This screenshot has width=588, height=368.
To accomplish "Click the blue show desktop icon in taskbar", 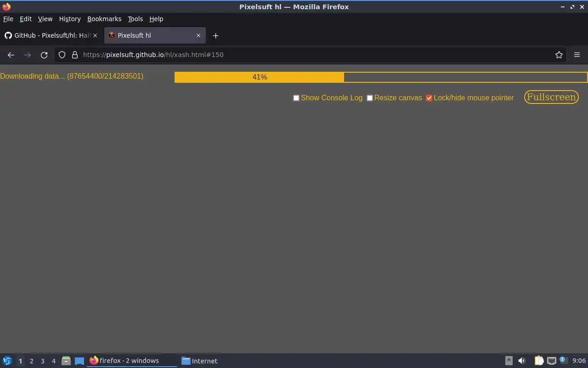I will point(79,361).
